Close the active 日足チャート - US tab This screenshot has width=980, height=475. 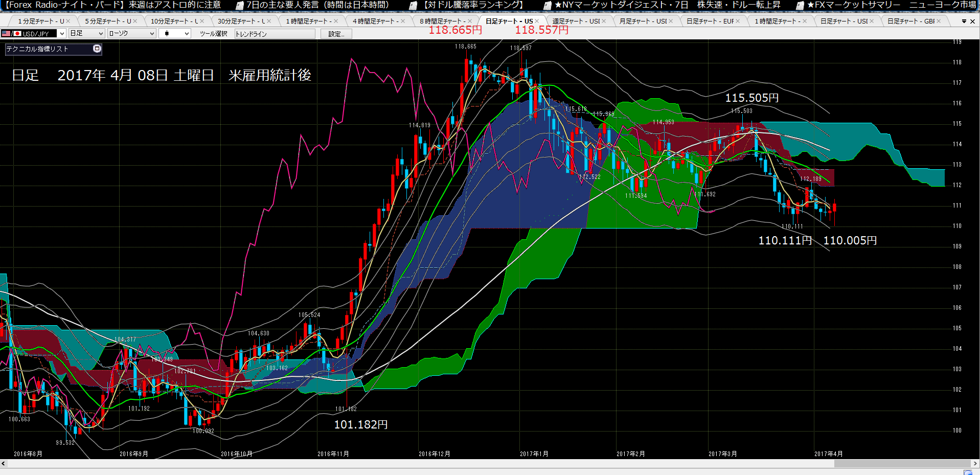pyautogui.click(x=537, y=21)
